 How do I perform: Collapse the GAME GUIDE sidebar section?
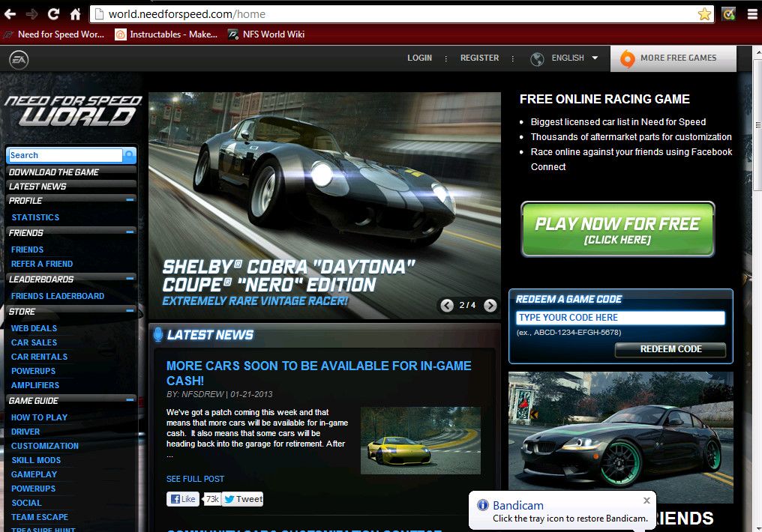tap(130, 400)
